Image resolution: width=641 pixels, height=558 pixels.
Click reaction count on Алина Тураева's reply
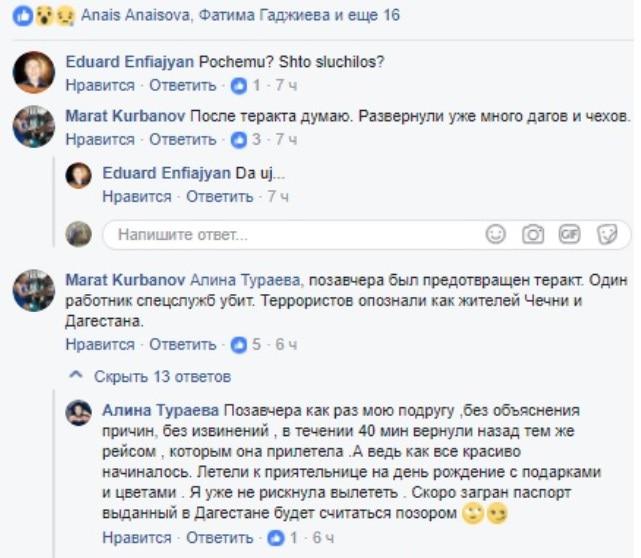[283, 538]
